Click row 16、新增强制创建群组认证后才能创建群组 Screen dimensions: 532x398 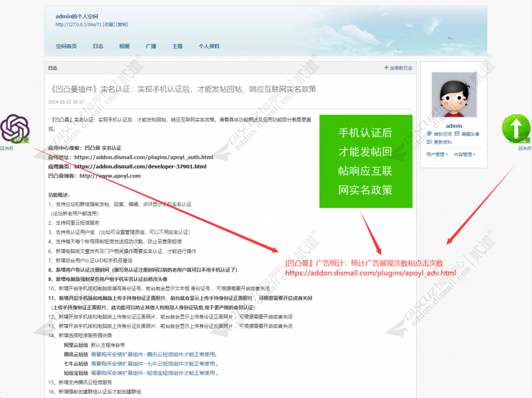(95, 392)
